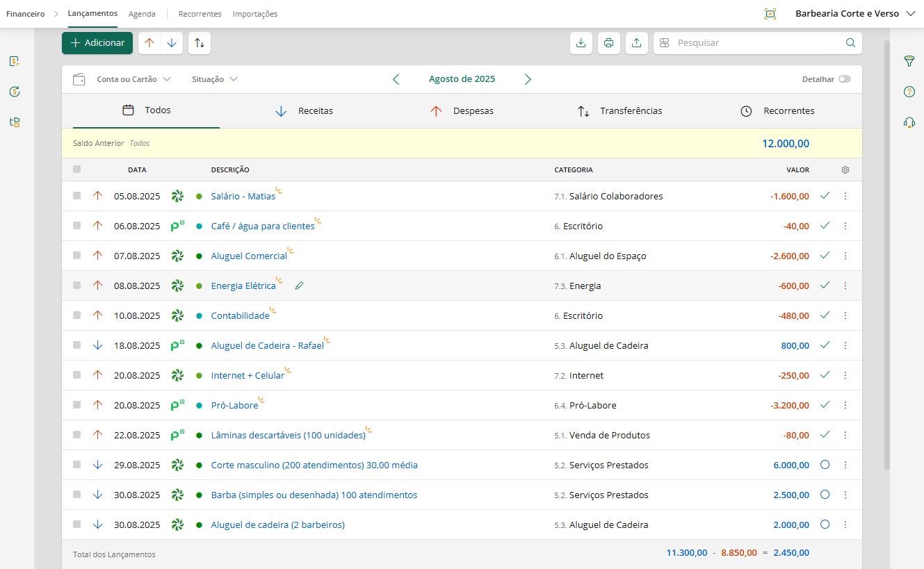Click the download icon button
The height and width of the screenshot is (569, 924).
(x=581, y=43)
